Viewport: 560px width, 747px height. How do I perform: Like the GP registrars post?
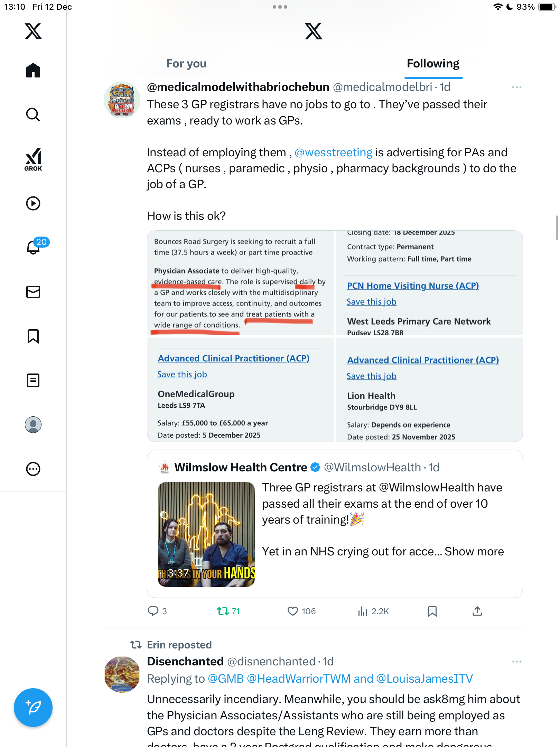pyautogui.click(x=293, y=611)
